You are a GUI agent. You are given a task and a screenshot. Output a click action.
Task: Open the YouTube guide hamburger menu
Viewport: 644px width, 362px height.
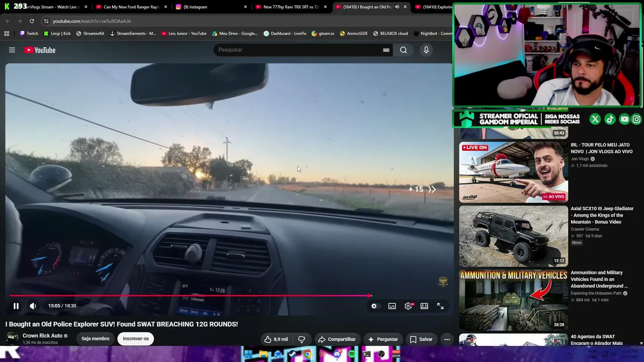coord(12,50)
